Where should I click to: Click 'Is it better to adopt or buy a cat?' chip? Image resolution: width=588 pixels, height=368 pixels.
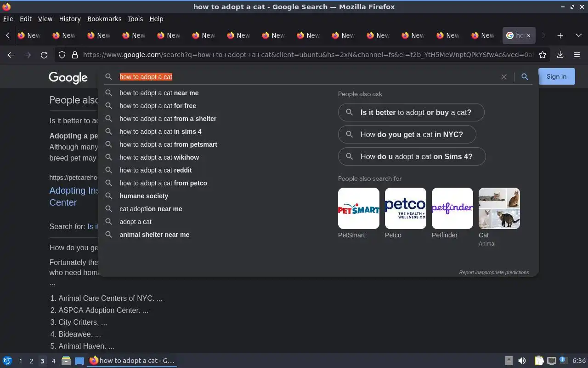point(411,112)
